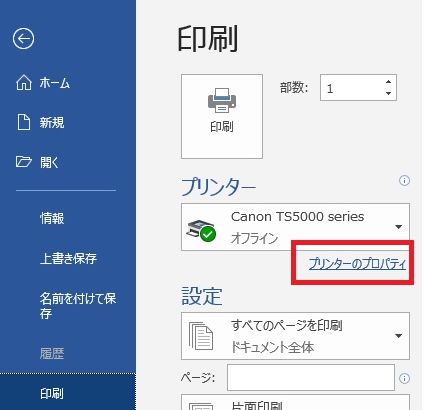The height and width of the screenshot is (410, 424).
Task: Click the printer info circle icon
Action: [404, 181]
